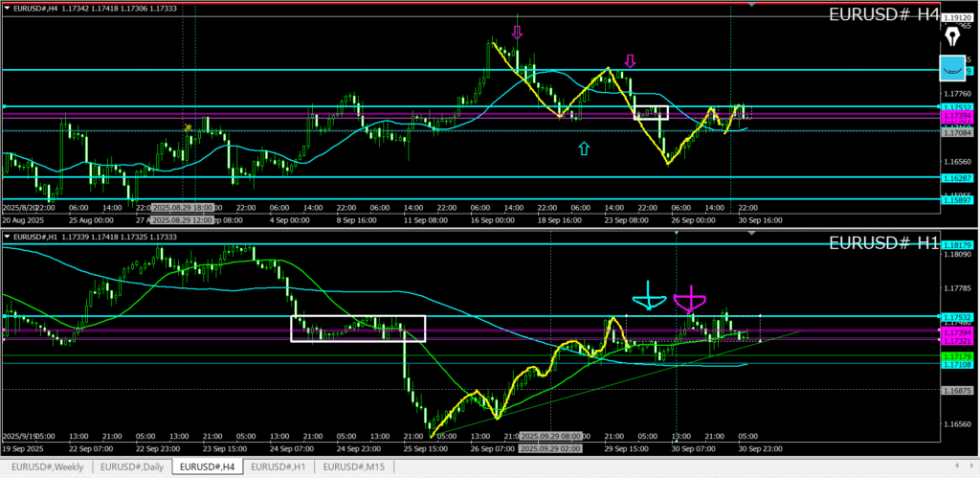This screenshot has width=980, height=478.
Task: Select the small white rectangle on H4 chart
Action: click(651, 105)
